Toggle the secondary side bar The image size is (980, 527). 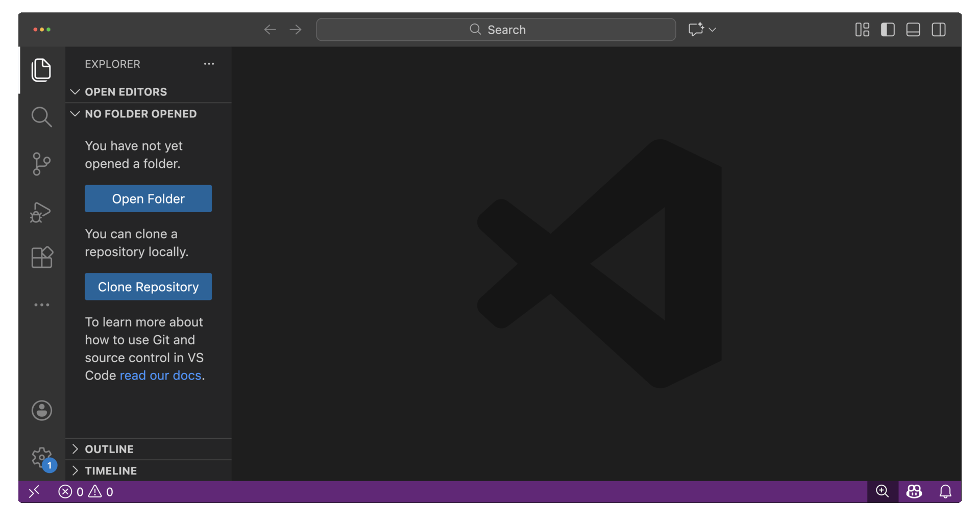(x=939, y=30)
